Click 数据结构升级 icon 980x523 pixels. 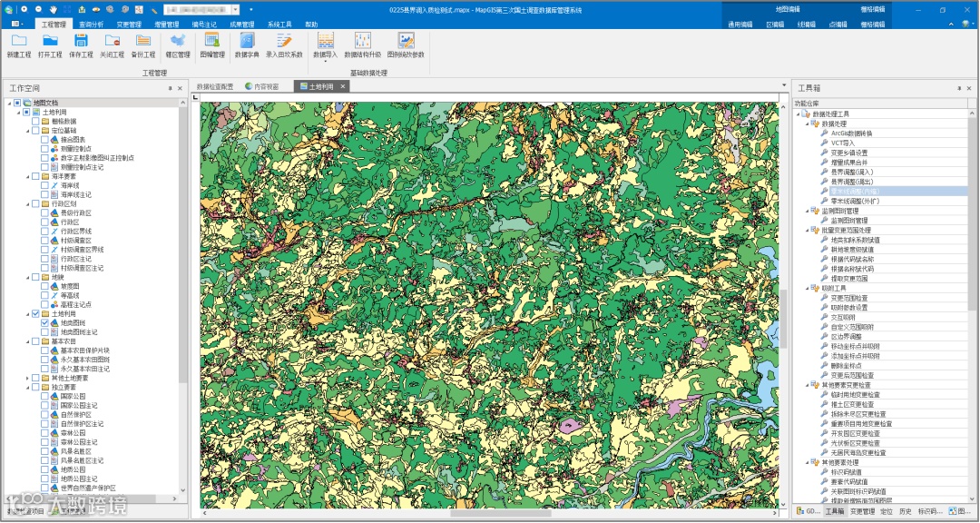tap(362, 41)
